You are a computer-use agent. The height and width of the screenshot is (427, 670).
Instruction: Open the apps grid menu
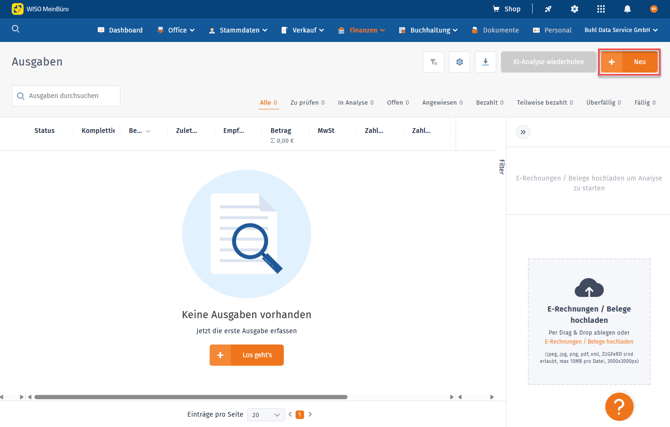tap(600, 9)
